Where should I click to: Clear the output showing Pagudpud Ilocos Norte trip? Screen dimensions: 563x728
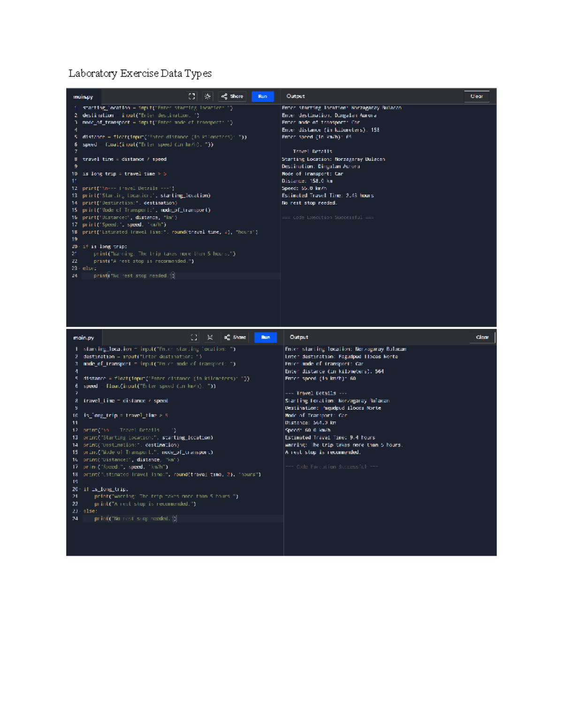click(482, 338)
